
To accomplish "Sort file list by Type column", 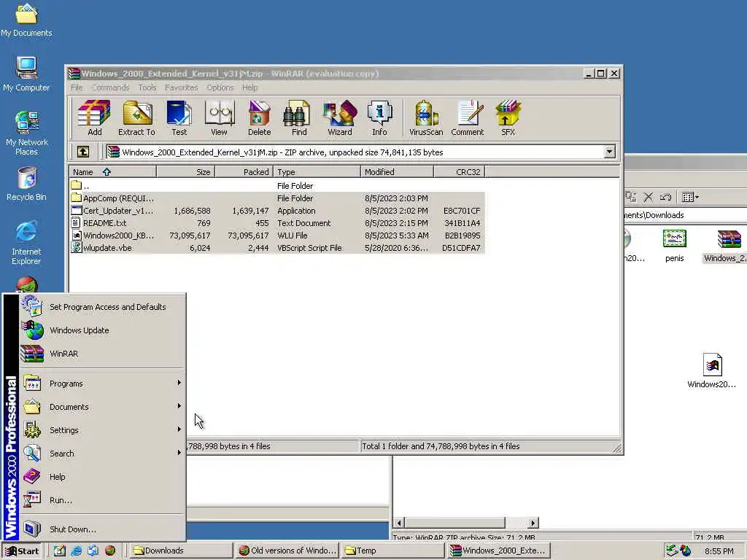I will 317,172.
